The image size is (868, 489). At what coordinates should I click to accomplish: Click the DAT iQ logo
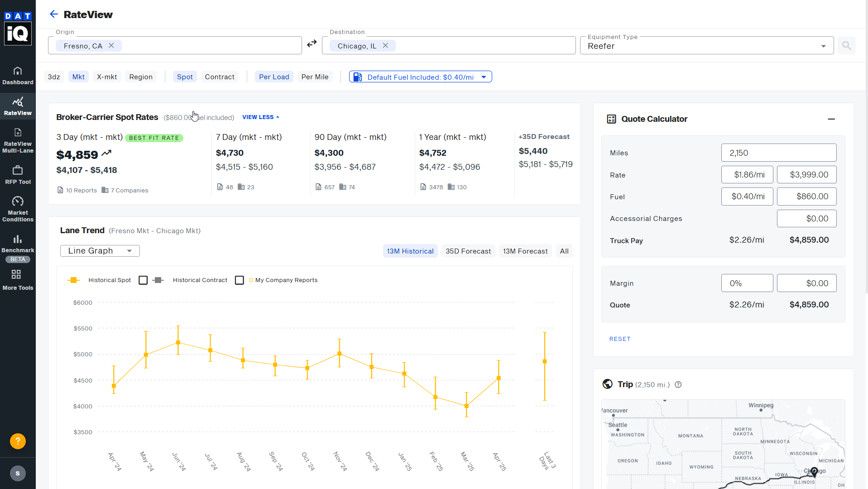pos(18,28)
